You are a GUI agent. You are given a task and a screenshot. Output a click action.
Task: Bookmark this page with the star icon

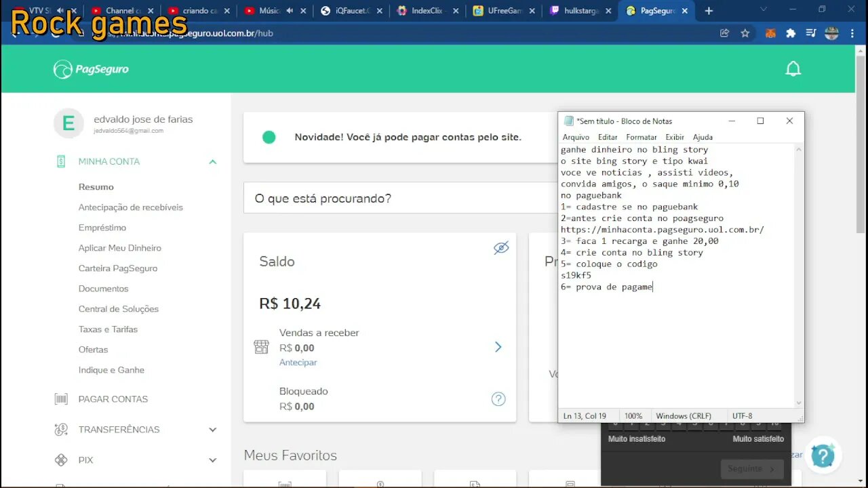tap(745, 33)
